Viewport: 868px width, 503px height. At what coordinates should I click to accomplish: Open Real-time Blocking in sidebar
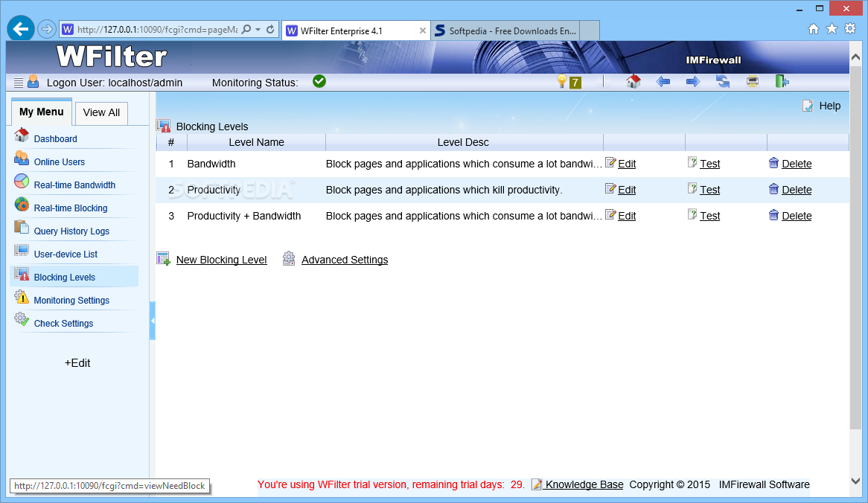click(71, 208)
